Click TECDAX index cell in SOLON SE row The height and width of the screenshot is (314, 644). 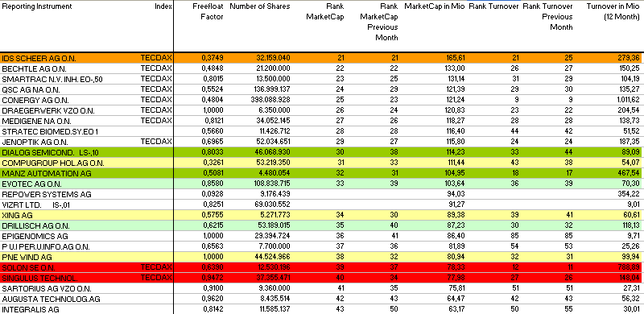click(156, 267)
